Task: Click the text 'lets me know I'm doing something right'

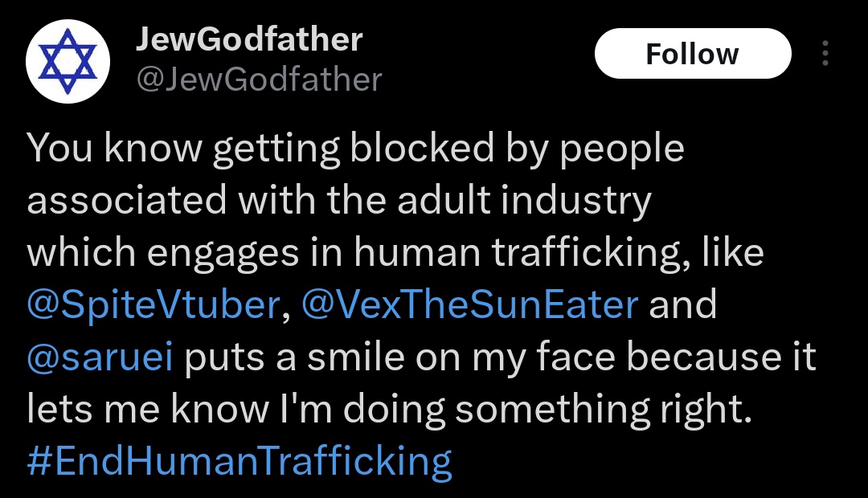Action: click(x=389, y=410)
